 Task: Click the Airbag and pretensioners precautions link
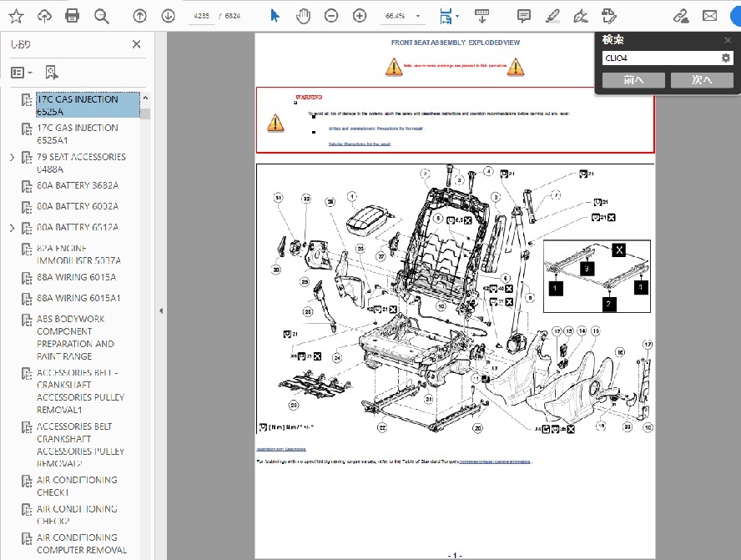pos(376,129)
